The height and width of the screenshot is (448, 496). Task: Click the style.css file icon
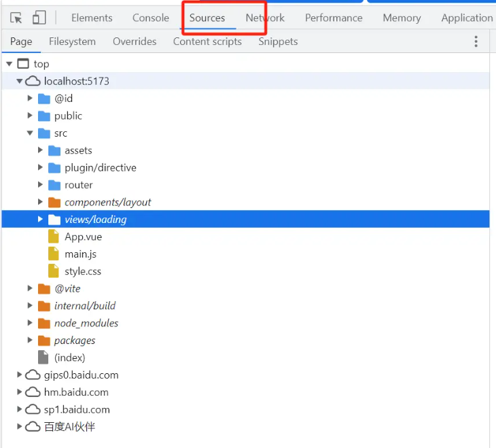(x=54, y=271)
